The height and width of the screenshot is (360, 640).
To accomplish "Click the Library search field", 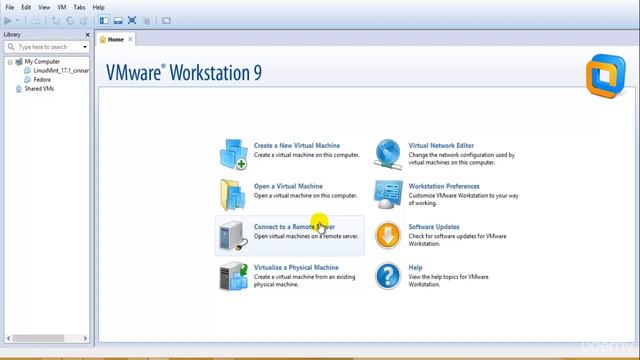I will 47,47.
